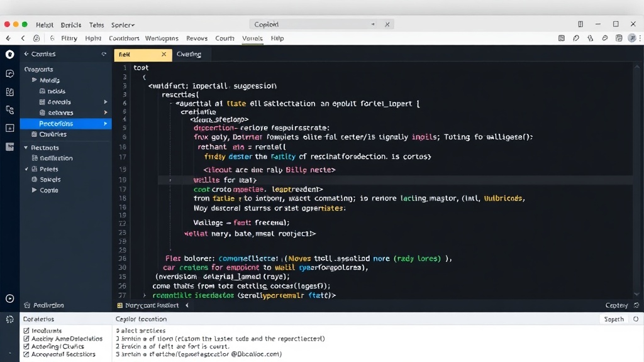Toggle the Accoding Clwhts checkbox
This screenshot has width=644, height=362.
(26, 346)
